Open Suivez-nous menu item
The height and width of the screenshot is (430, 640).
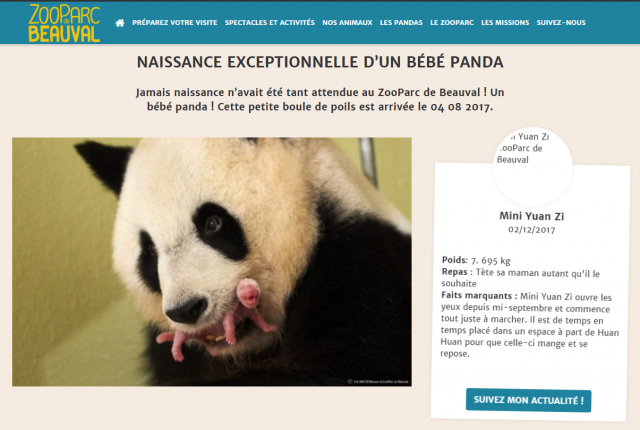point(561,23)
